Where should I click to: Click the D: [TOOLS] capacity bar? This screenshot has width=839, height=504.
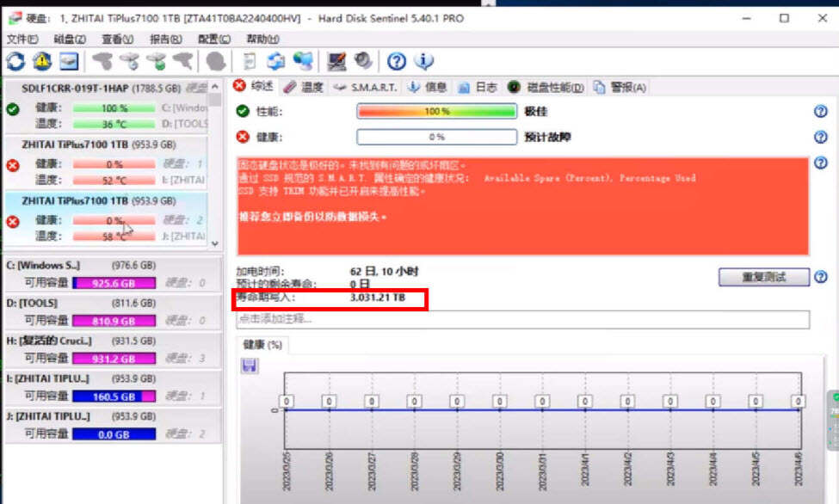pos(114,321)
